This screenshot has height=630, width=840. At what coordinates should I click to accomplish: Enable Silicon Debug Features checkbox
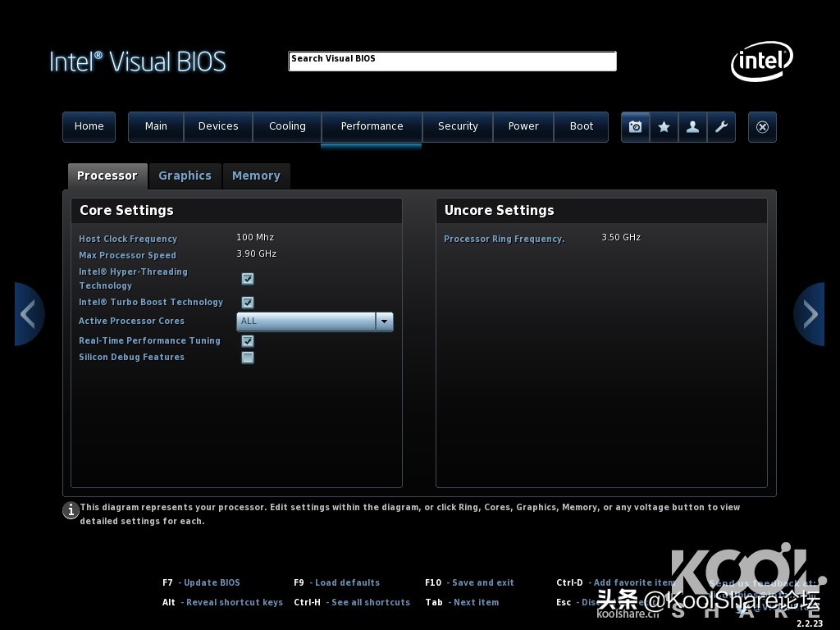pos(248,358)
